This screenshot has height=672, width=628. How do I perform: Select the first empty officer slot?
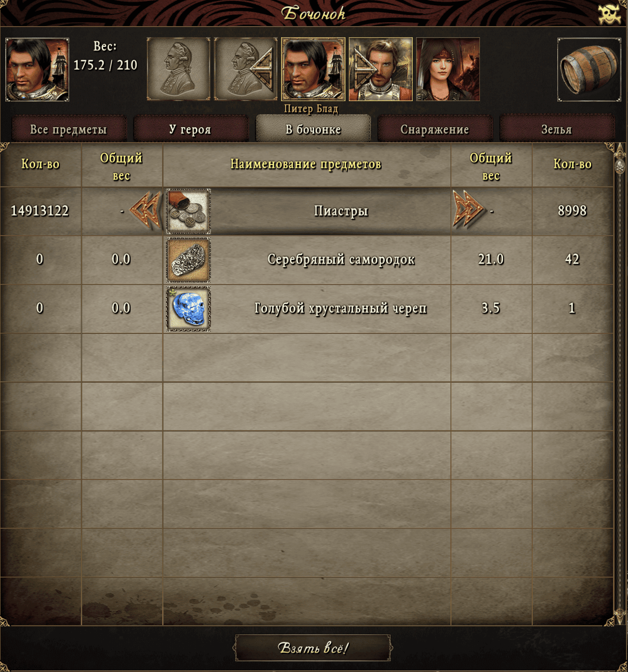[179, 69]
